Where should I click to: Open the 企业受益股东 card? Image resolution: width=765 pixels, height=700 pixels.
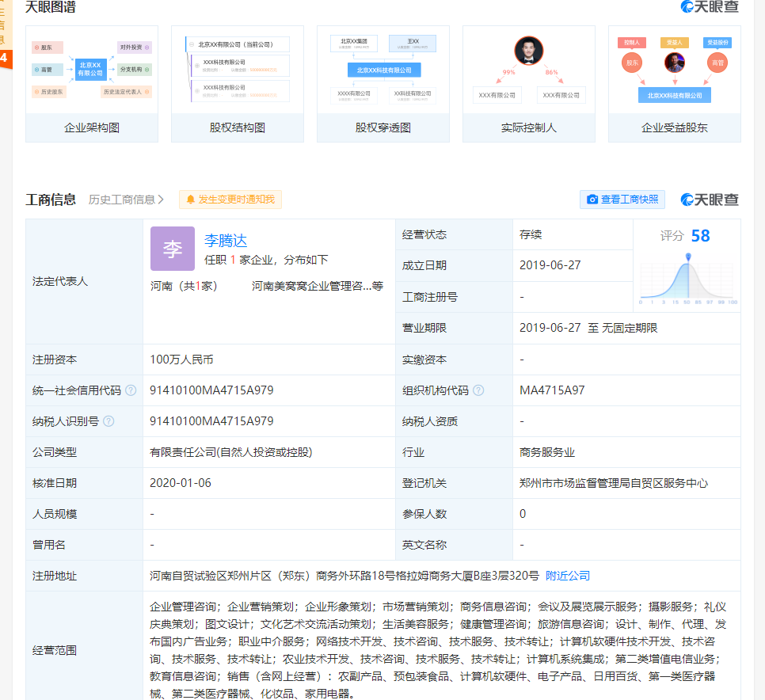coord(674,79)
